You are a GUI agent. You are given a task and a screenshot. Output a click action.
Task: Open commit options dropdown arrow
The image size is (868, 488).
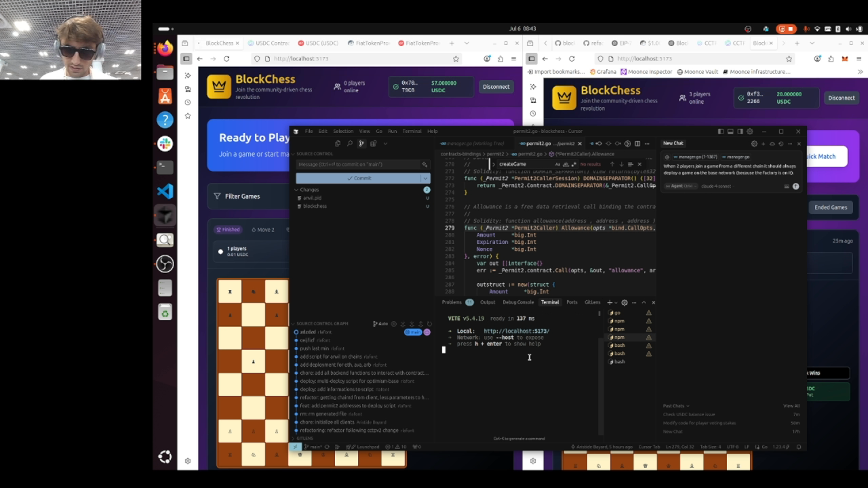(425, 178)
